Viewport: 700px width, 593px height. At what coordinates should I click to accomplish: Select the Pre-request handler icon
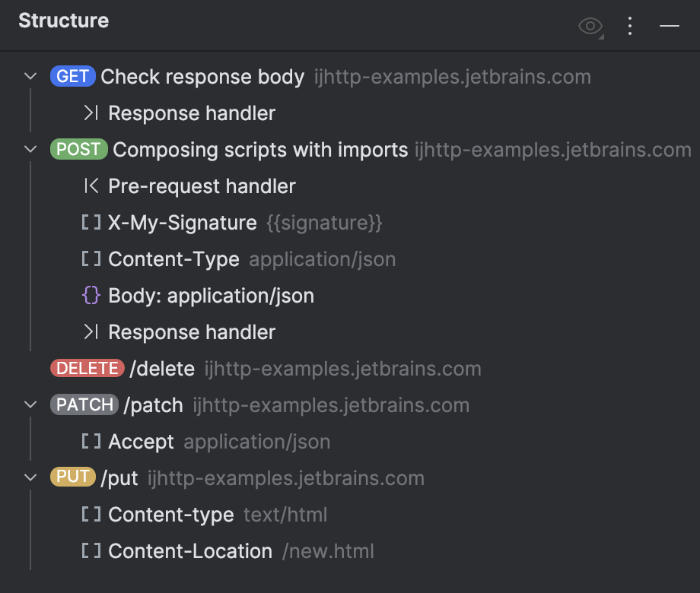coord(91,186)
